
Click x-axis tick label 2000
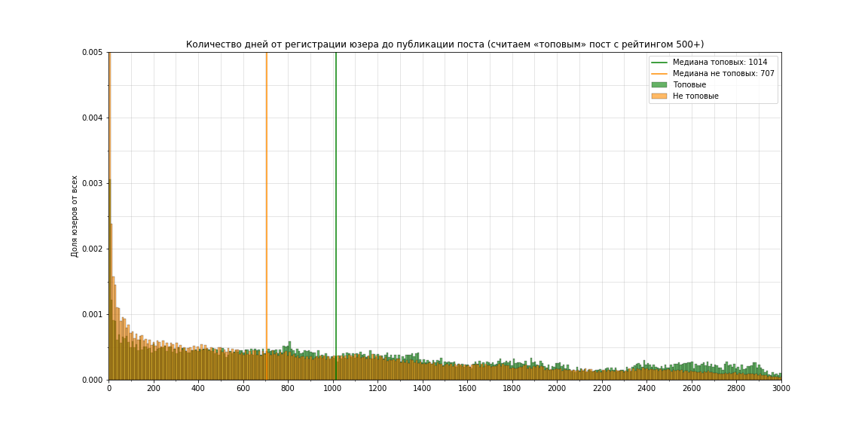(557, 389)
